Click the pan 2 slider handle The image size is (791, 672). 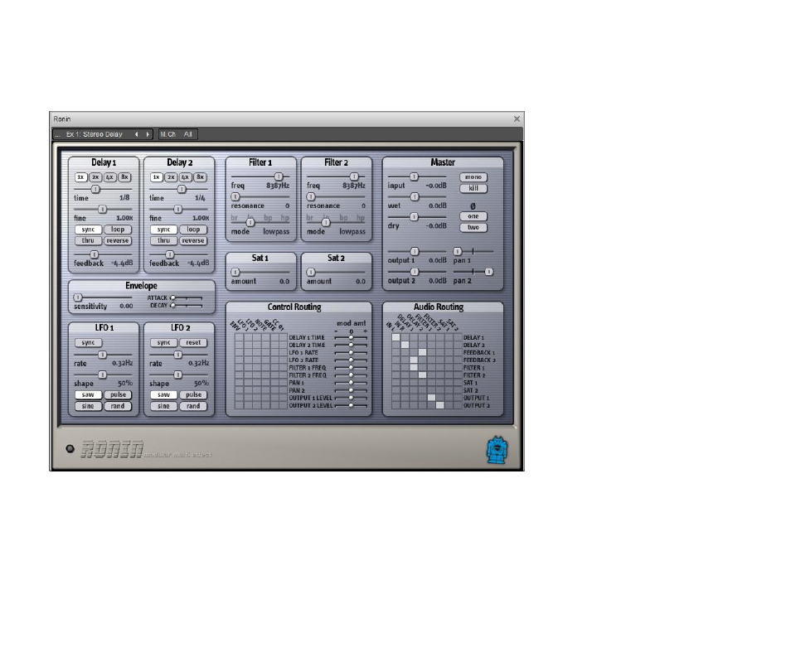(x=489, y=272)
